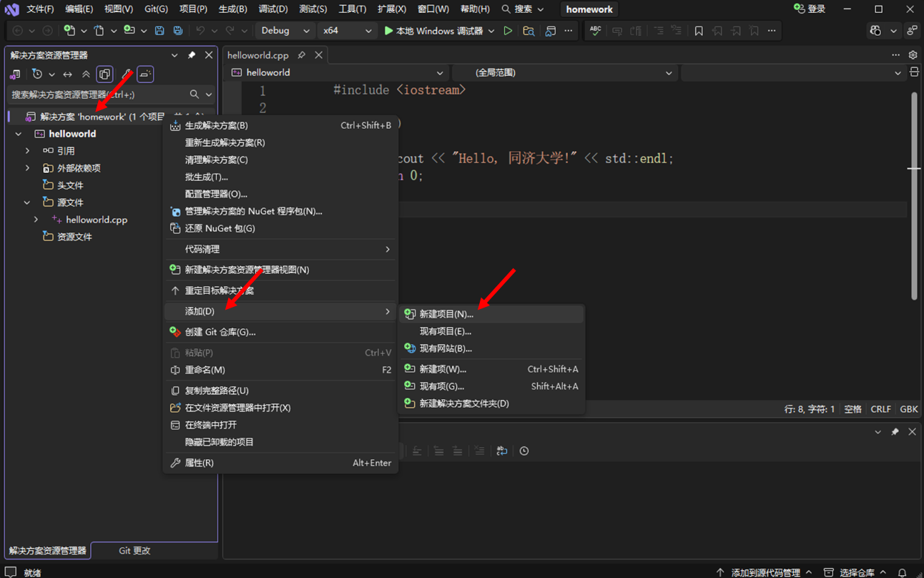Click the notification bell in status bar
This screenshot has width=924, height=578.
[903, 572]
